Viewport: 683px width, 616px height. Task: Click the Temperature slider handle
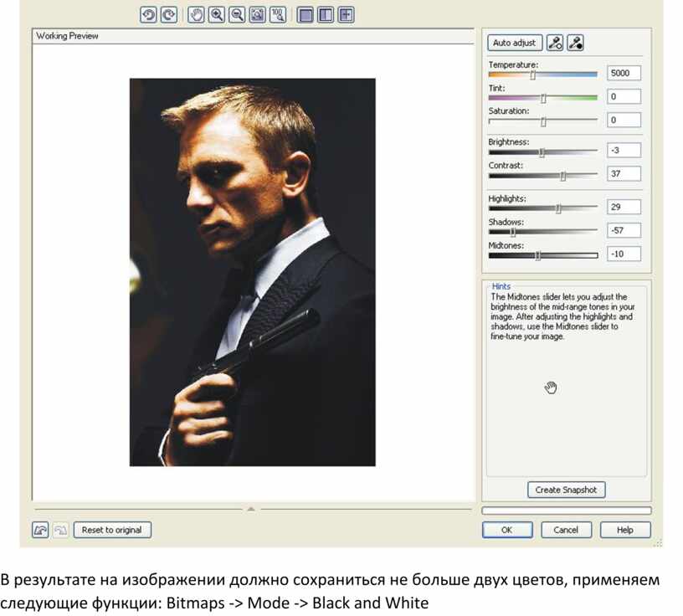532,75
